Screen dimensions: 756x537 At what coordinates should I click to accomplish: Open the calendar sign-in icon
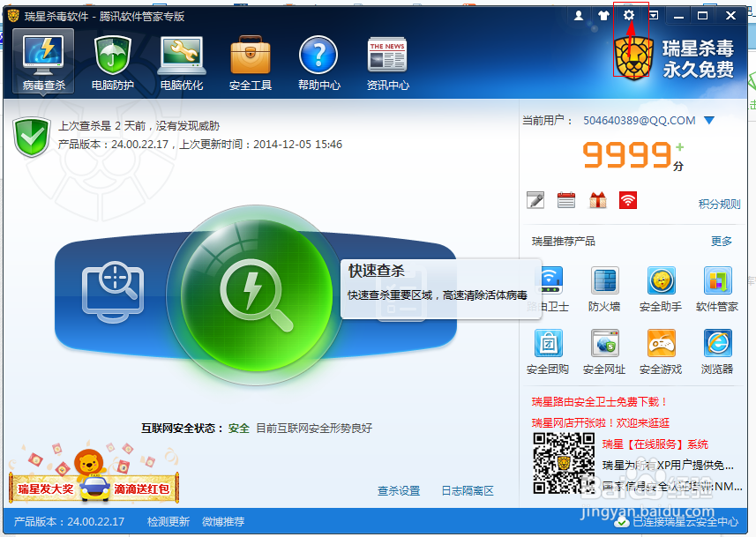pyautogui.click(x=566, y=200)
